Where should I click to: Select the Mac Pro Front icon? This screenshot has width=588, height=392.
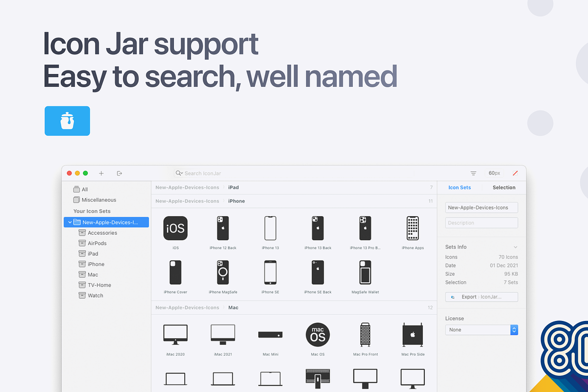click(x=365, y=334)
